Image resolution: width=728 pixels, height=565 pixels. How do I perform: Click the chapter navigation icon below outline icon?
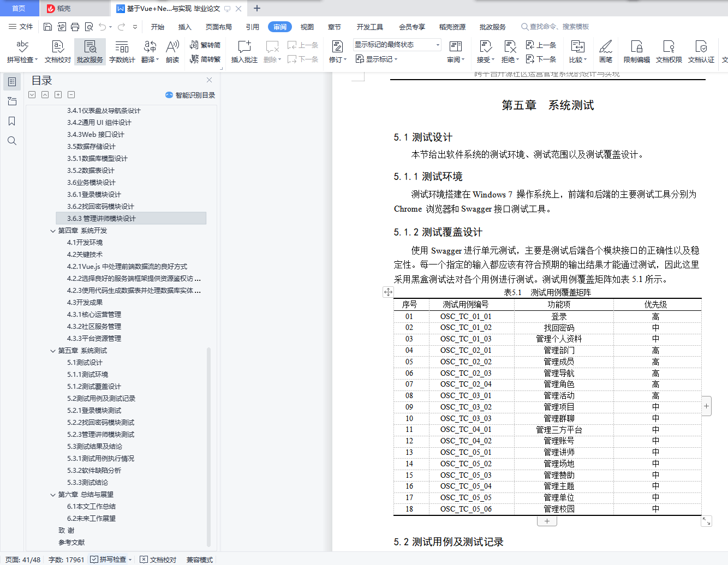click(12, 101)
